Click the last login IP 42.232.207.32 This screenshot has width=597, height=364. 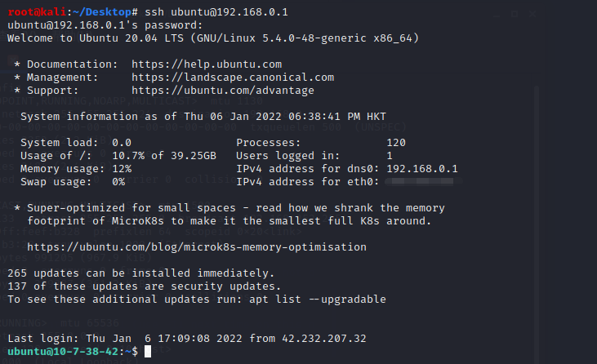pyautogui.click(x=324, y=339)
